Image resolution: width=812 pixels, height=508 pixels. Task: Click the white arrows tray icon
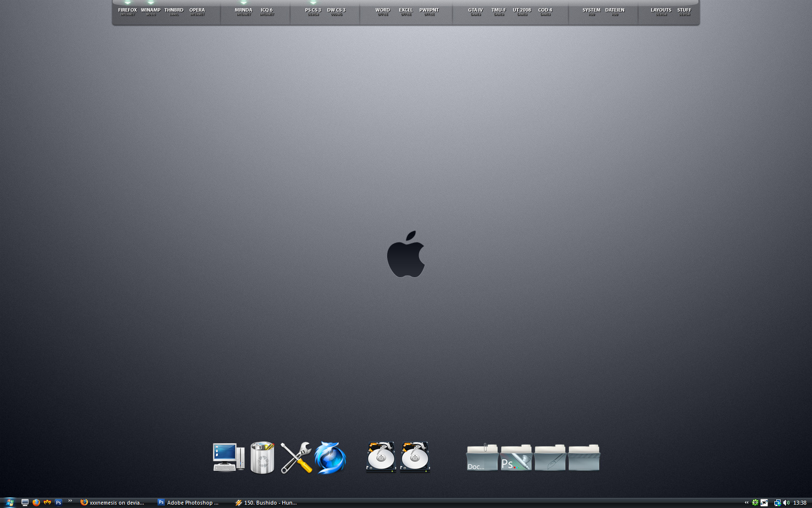tap(764, 503)
